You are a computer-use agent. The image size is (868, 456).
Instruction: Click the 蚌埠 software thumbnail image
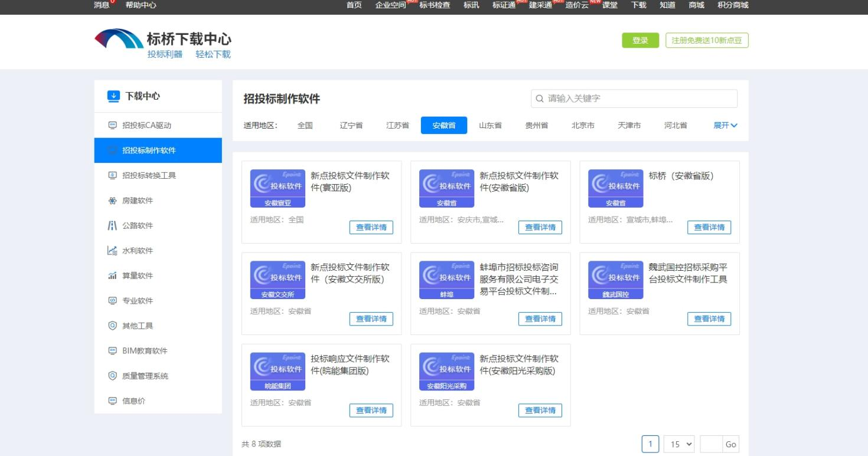coord(446,280)
